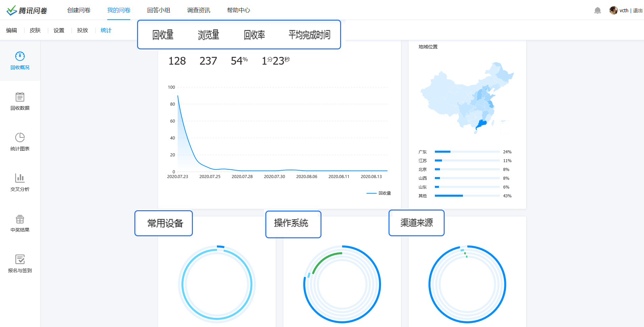
Task: Open 回收数据 in the sidebar
Action: pos(20,102)
